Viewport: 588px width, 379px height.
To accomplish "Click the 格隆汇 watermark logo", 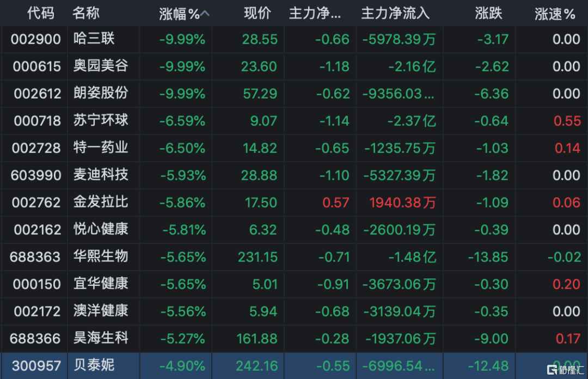I will [x=565, y=370].
